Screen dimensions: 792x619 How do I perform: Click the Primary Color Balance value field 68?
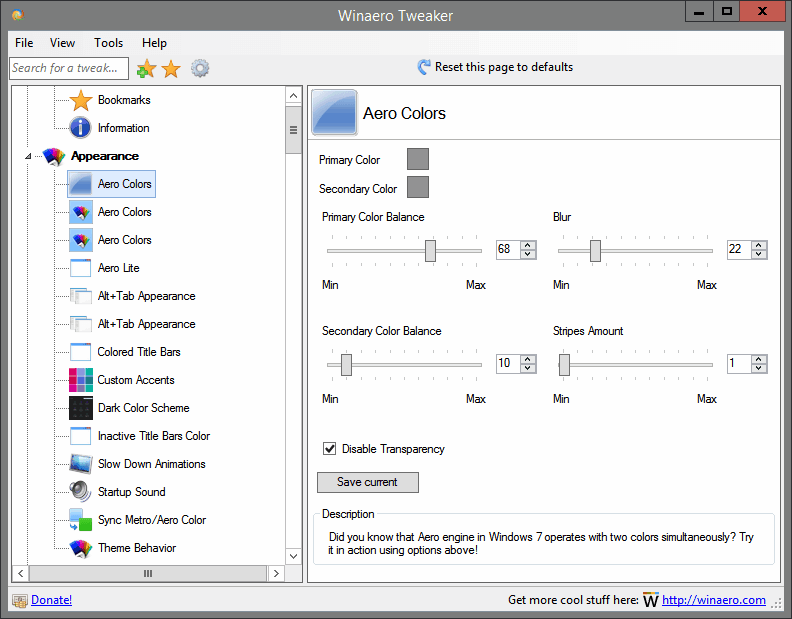(509, 250)
